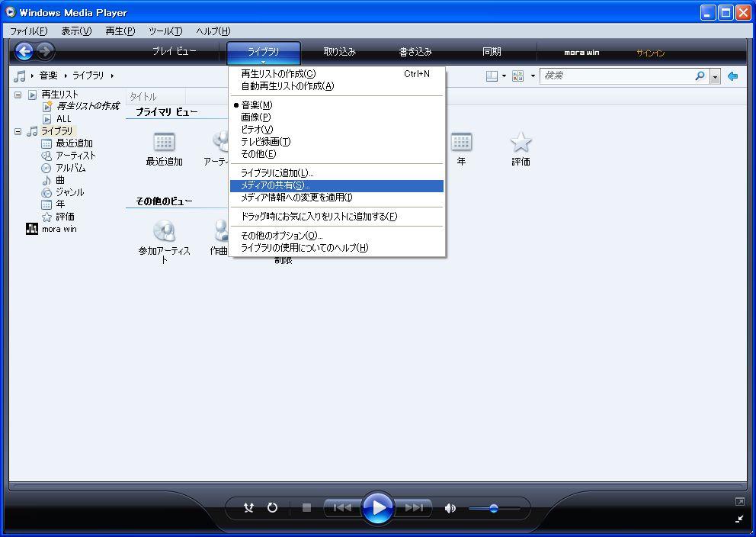Click the blue arrow icon right of search

733,76
